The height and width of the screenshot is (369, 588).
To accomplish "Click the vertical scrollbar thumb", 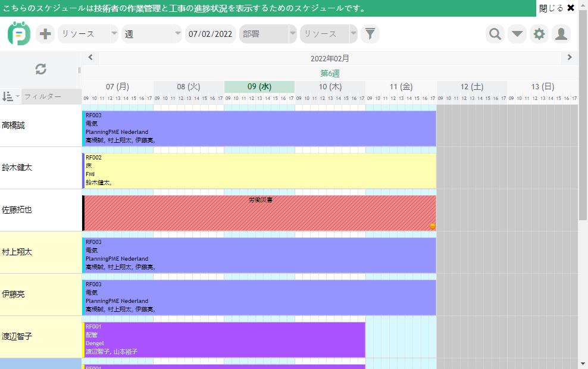I will click(583, 115).
